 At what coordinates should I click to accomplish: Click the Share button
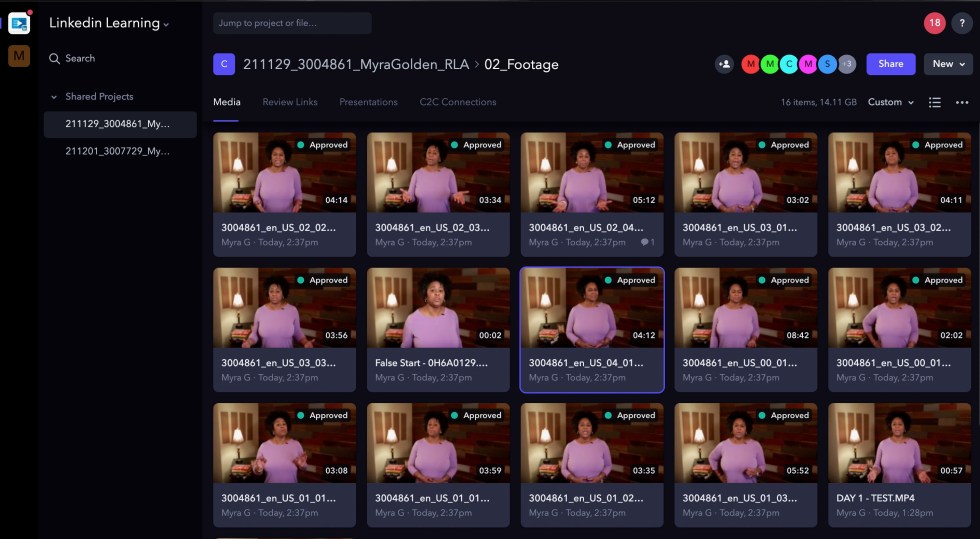[890, 64]
